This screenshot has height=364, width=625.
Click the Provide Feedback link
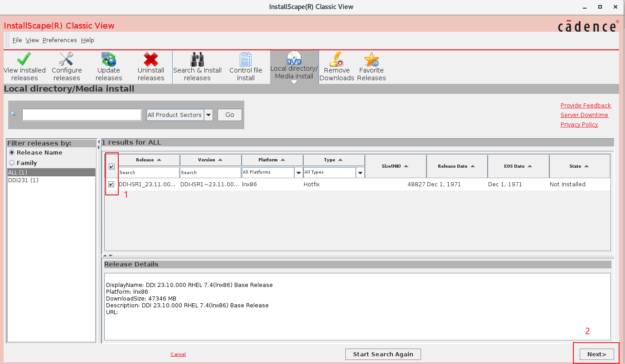pos(586,106)
